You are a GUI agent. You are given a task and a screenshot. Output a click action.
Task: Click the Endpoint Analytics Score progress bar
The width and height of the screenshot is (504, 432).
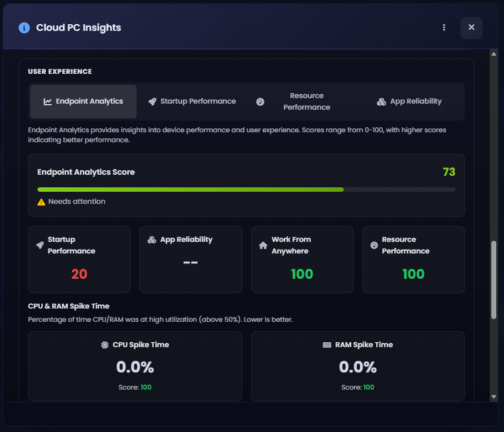pos(246,190)
